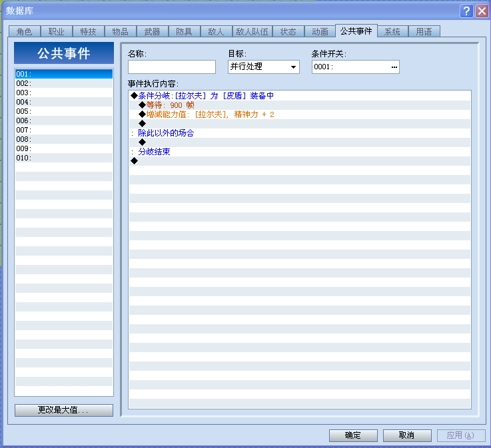Select common event 007 in list
Viewport: 491px width, 448px height.
coord(64,130)
